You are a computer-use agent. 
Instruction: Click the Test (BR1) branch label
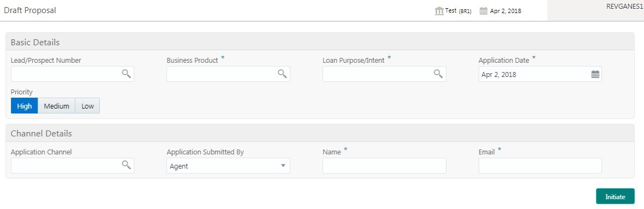tap(458, 11)
